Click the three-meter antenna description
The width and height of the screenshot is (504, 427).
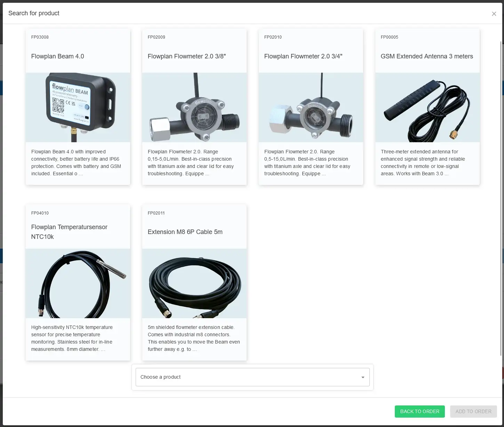point(423,163)
